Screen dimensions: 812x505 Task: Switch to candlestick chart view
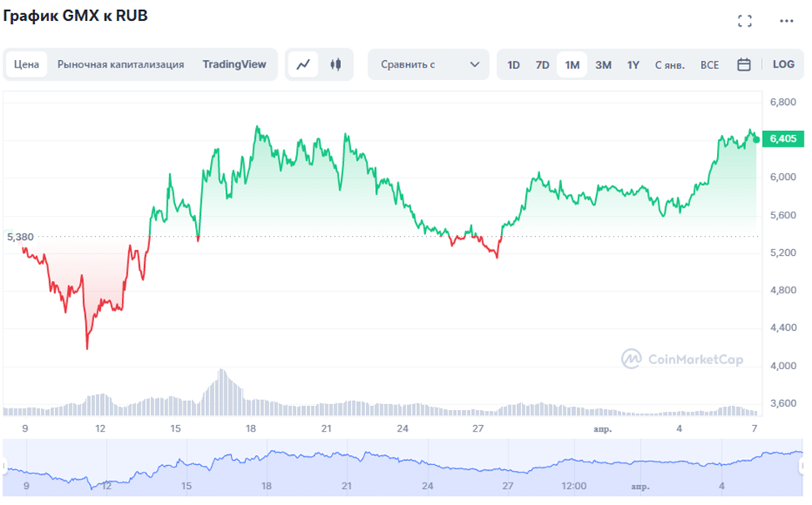click(336, 65)
